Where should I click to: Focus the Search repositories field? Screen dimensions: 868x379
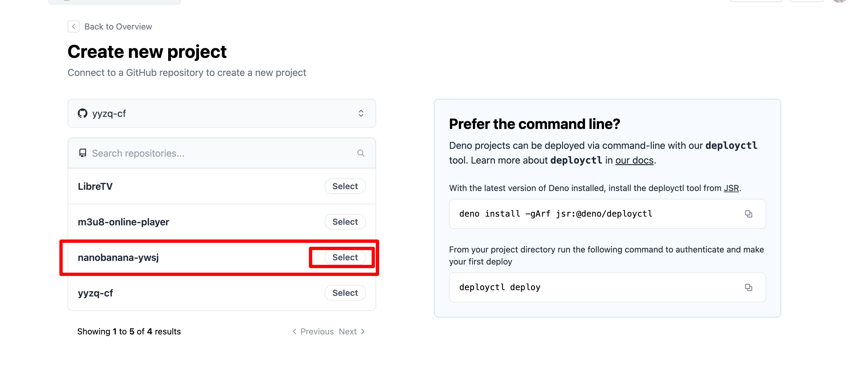coord(219,153)
